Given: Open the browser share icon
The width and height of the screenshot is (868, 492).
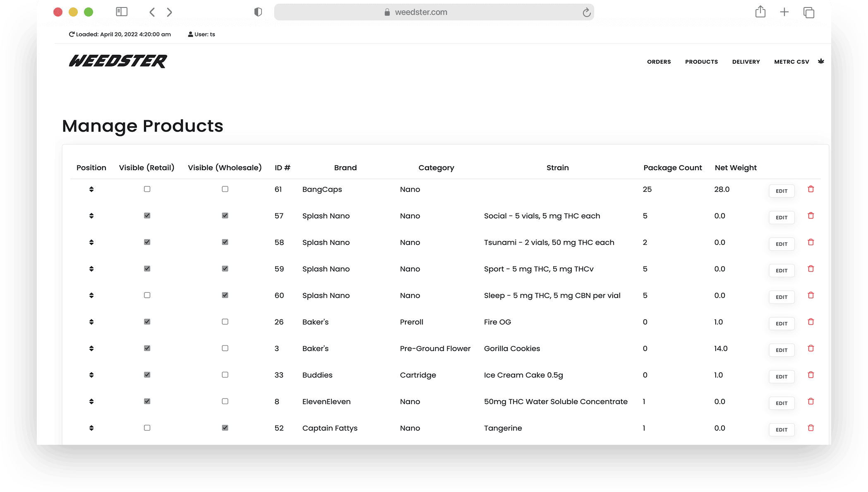Looking at the screenshot, I should [x=760, y=12].
